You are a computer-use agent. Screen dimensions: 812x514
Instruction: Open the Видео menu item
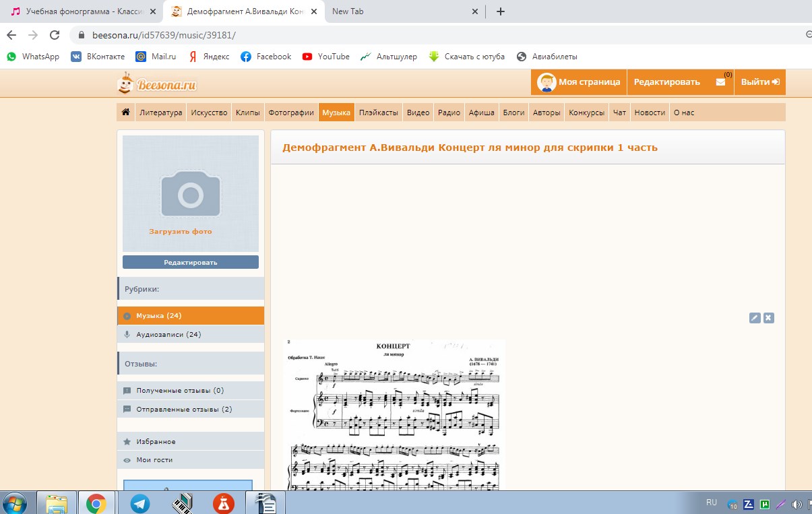[418, 113]
